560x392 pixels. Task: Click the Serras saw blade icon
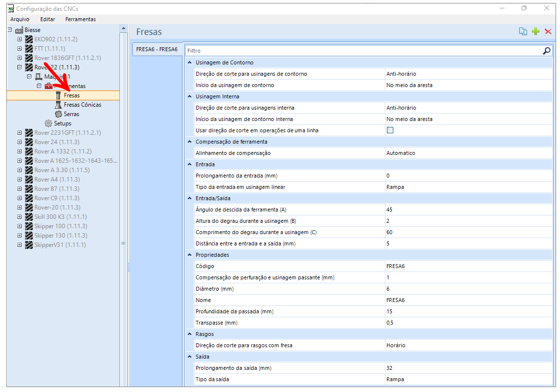tap(59, 114)
